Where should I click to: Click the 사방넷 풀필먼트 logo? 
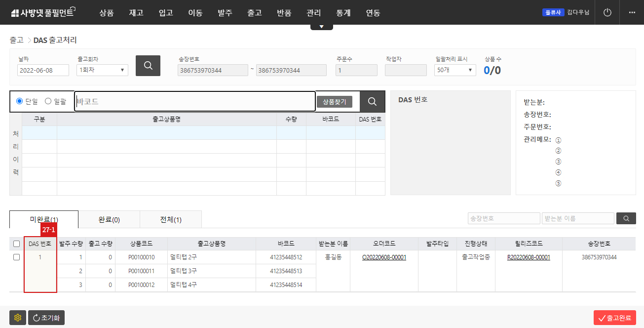pyautogui.click(x=41, y=12)
